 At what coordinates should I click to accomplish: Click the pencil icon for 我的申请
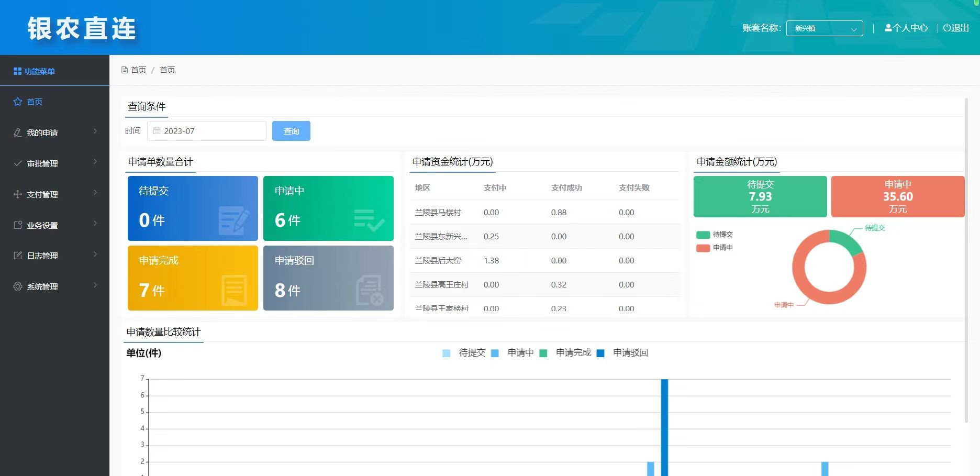[x=17, y=132]
